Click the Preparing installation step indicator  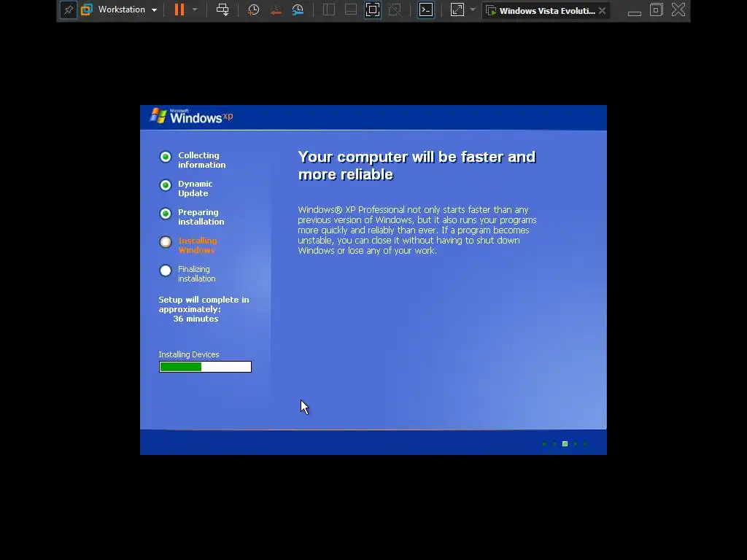(166, 214)
